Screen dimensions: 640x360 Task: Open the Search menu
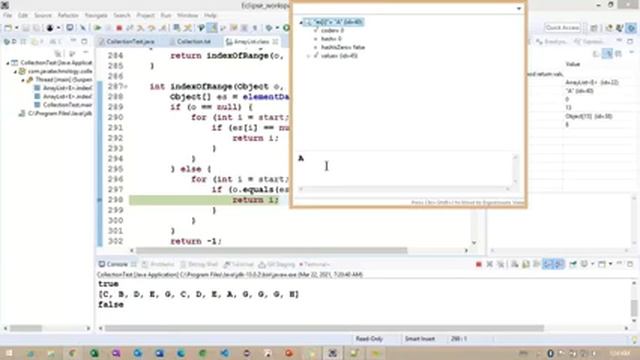tap(122, 16)
